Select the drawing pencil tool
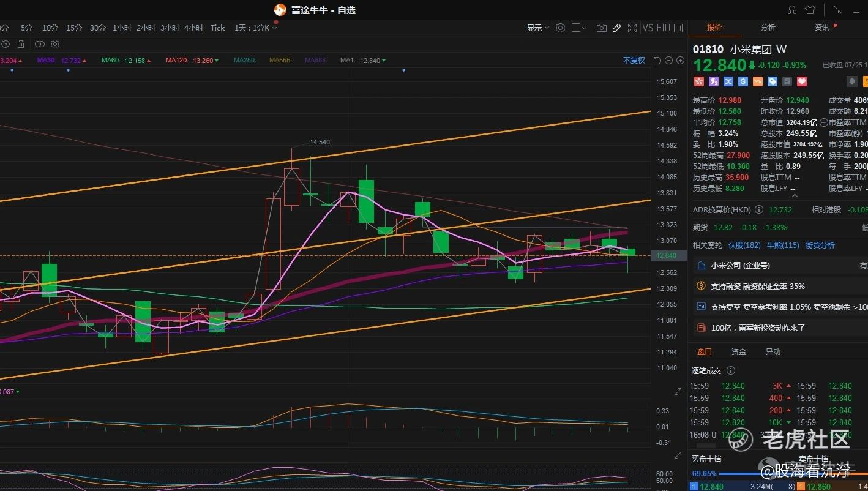The height and width of the screenshot is (491, 868). point(616,28)
